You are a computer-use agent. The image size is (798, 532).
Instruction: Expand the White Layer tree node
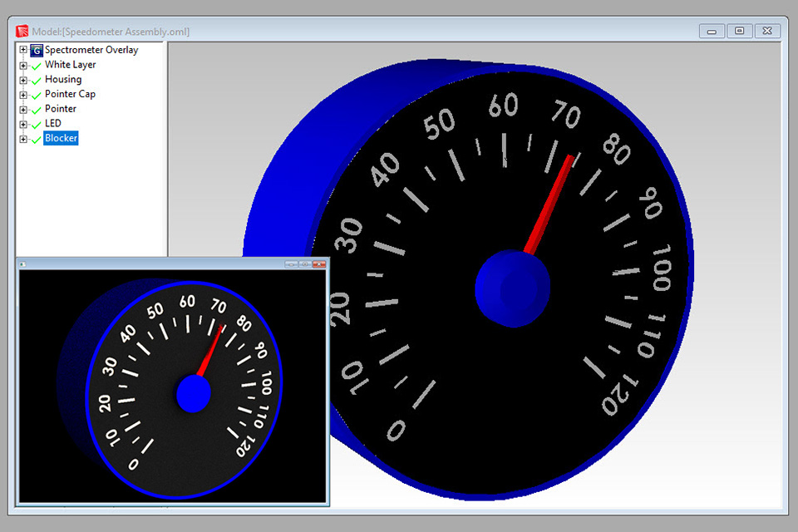22,64
